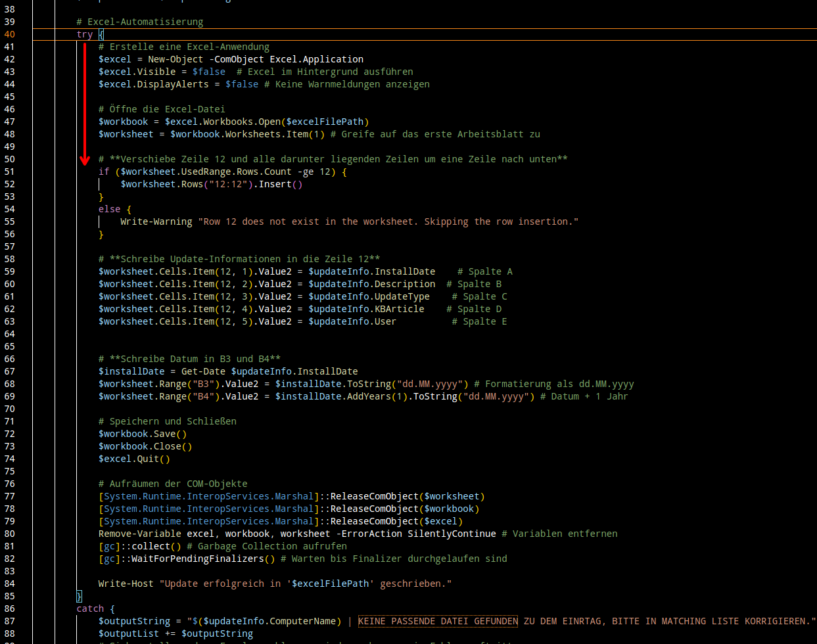Click the WaitForPendingFinalizers method name
The image size is (817, 644).
(197, 559)
